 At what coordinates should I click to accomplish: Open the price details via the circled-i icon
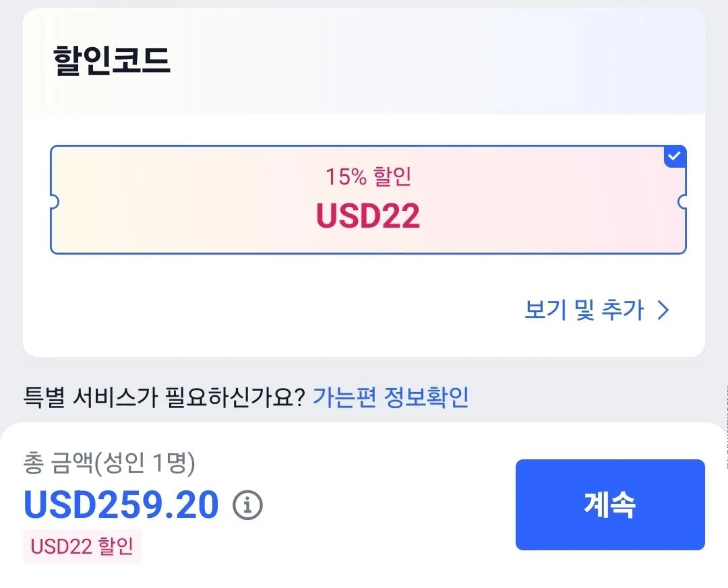click(x=247, y=504)
